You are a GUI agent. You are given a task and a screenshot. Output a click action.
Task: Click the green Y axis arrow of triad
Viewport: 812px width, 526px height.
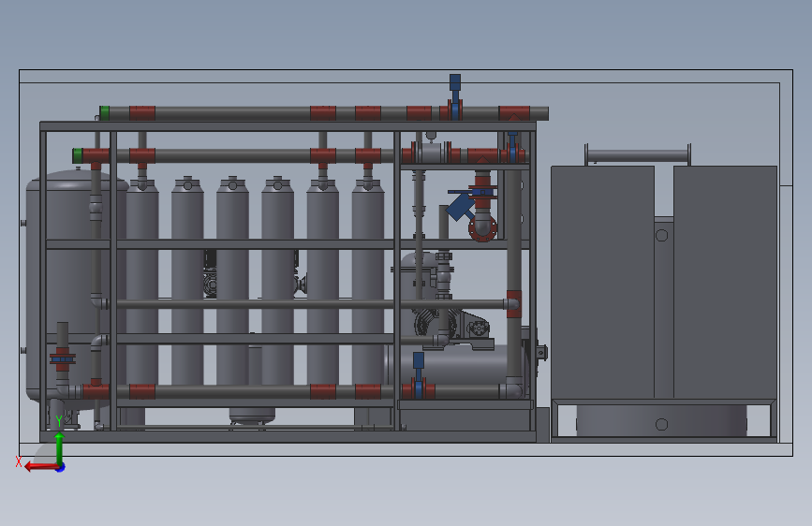59,447
